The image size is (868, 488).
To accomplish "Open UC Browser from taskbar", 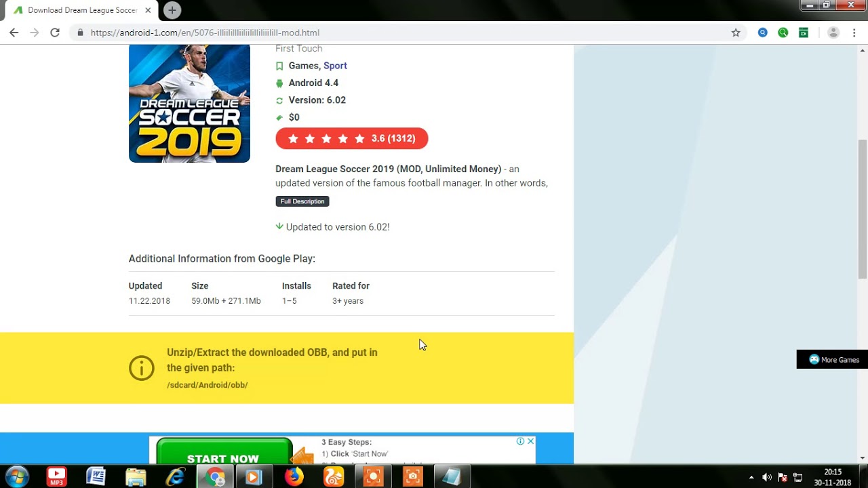I will click(x=334, y=476).
